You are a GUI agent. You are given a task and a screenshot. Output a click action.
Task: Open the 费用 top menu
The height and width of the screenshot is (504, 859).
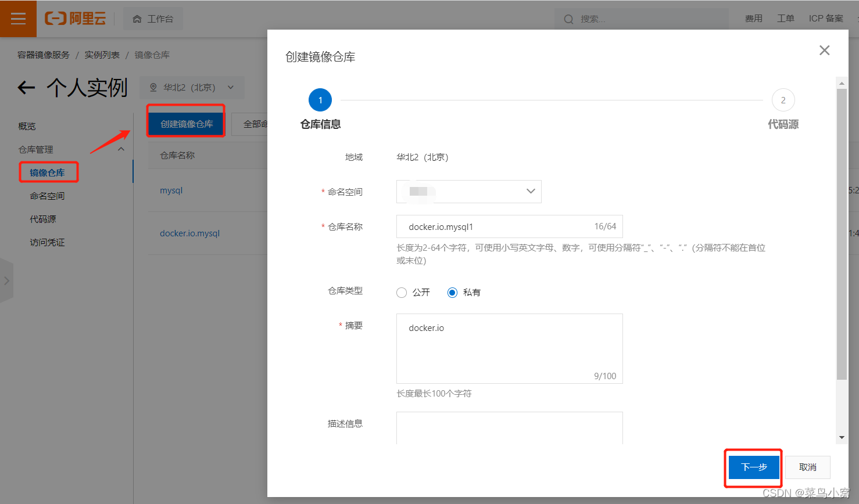(754, 19)
